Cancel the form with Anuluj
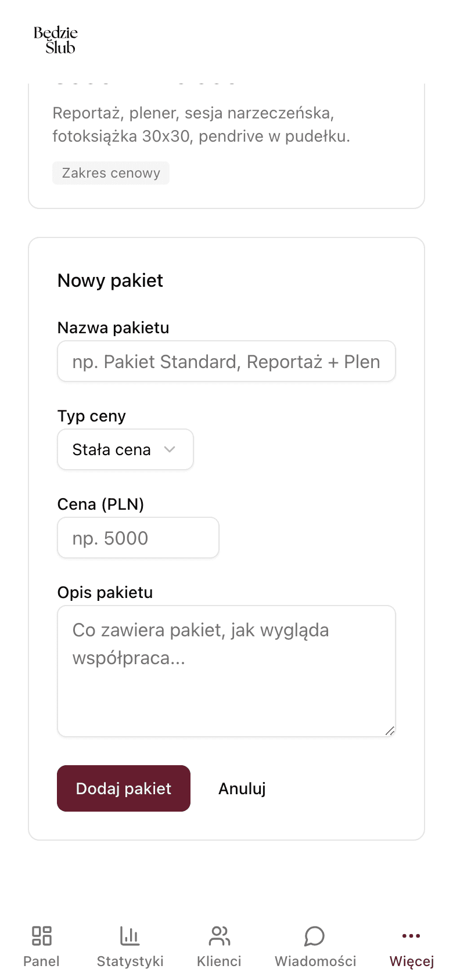 point(242,788)
